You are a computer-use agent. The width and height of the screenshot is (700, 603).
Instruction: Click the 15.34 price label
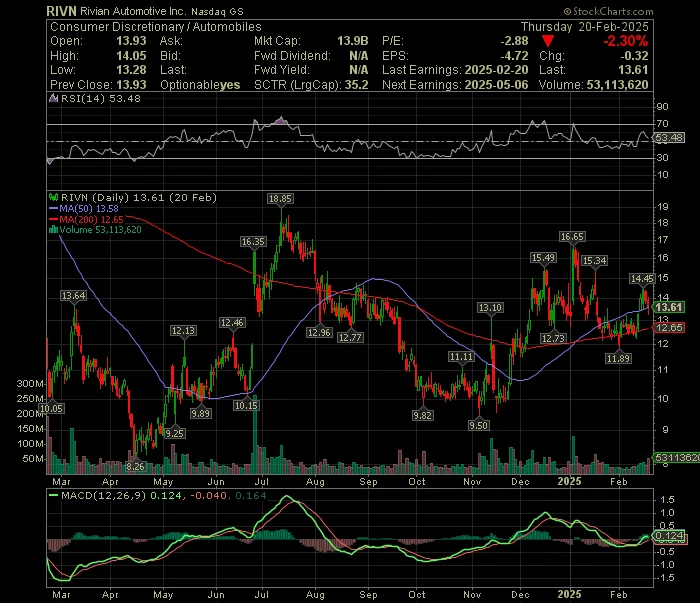(595, 261)
